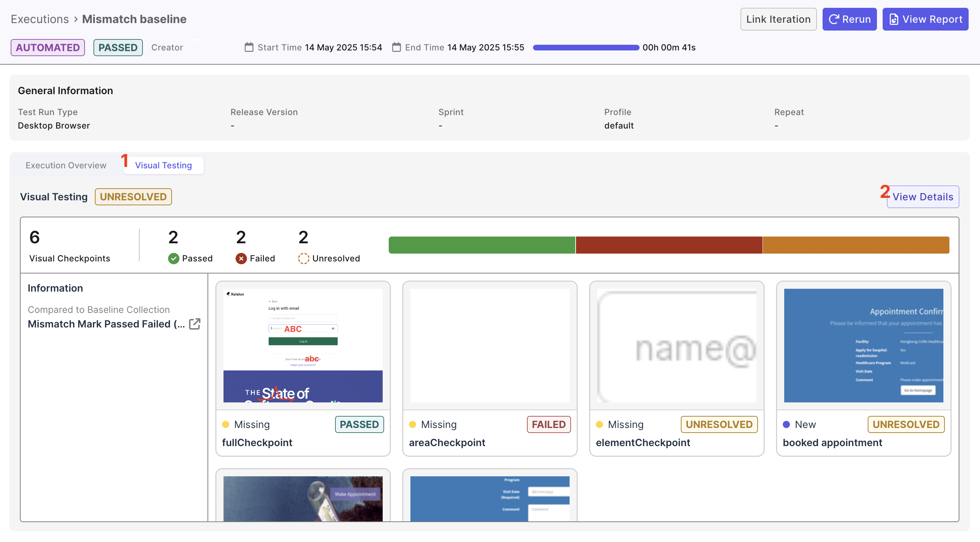Click the green passed segment of status bar
The height and width of the screenshot is (542, 980).
(x=481, y=245)
